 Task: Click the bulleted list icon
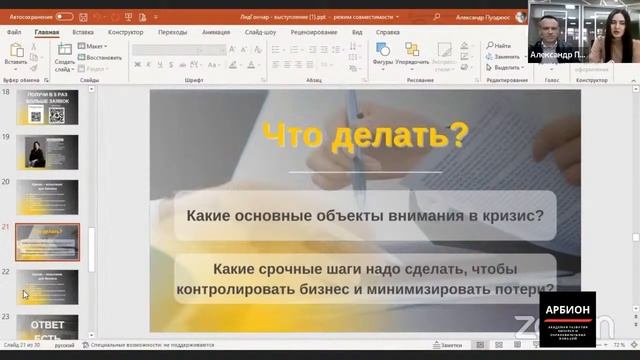click(x=276, y=50)
